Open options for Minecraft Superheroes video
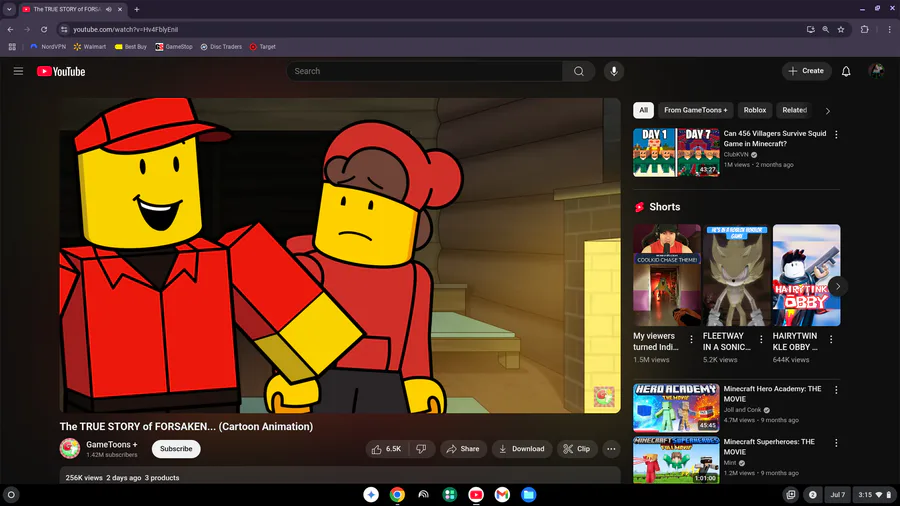The height and width of the screenshot is (506, 900). click(836, 442)
